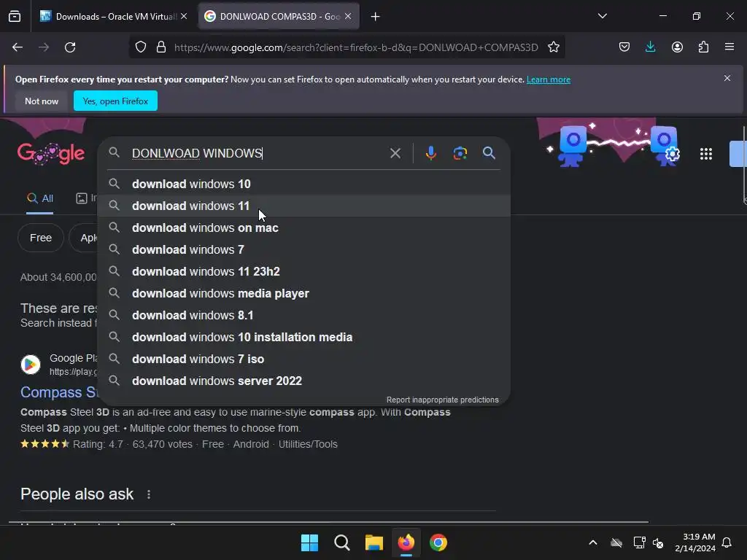The width and height of the screenshot is (747, 560).
Task: Choose suggestion download windows on mac
Action: (x=304, y=227)
